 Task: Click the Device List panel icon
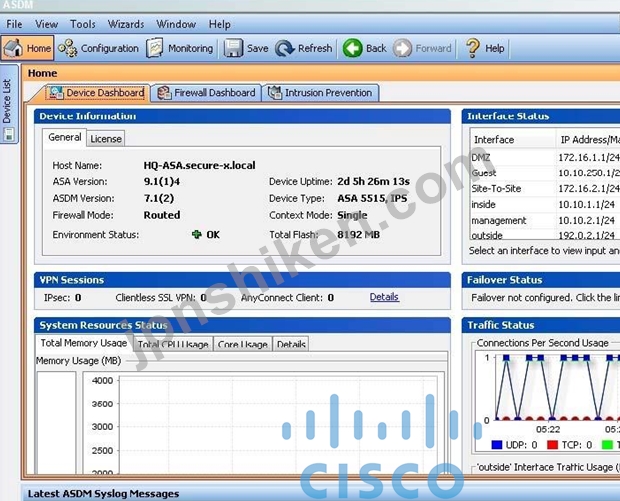(x=9, y=134)
